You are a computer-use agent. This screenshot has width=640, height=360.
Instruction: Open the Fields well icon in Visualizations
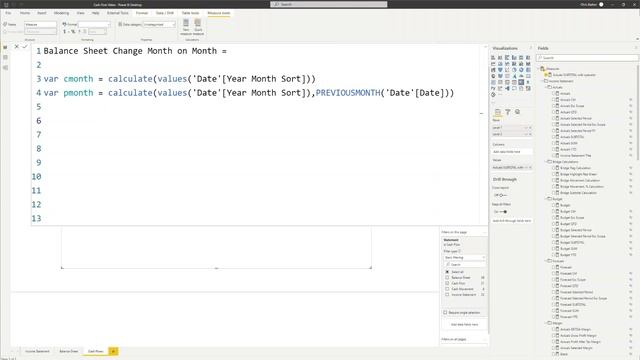[498, 112]
